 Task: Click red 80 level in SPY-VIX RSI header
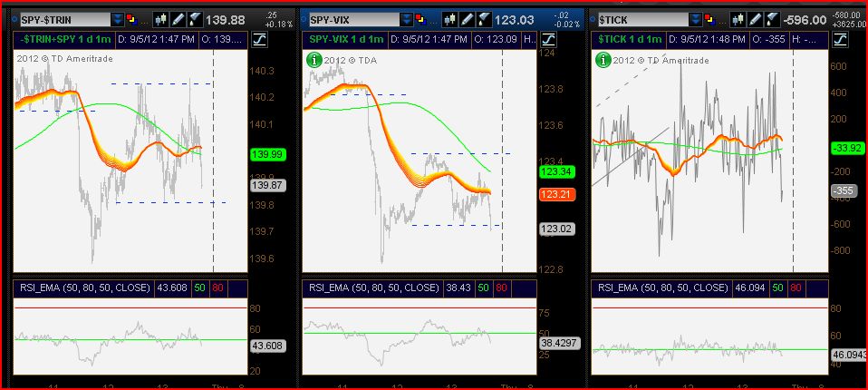502,288
